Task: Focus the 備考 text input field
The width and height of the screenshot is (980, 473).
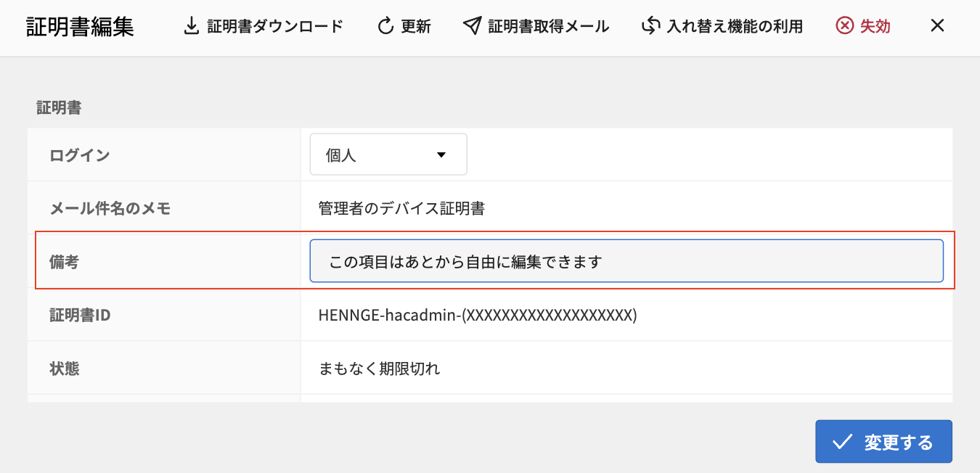Action: [626, 261]
